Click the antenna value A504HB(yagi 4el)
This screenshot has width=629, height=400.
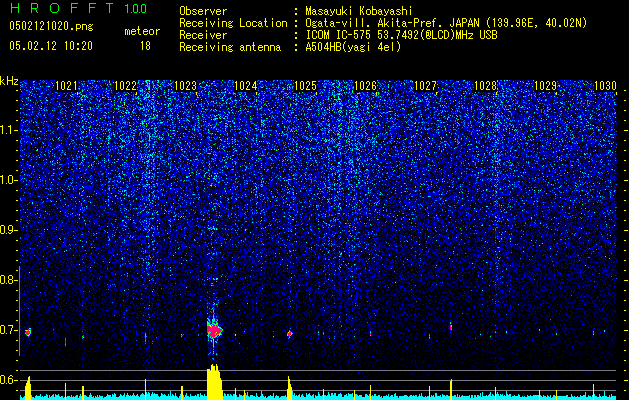click(353, 47)
